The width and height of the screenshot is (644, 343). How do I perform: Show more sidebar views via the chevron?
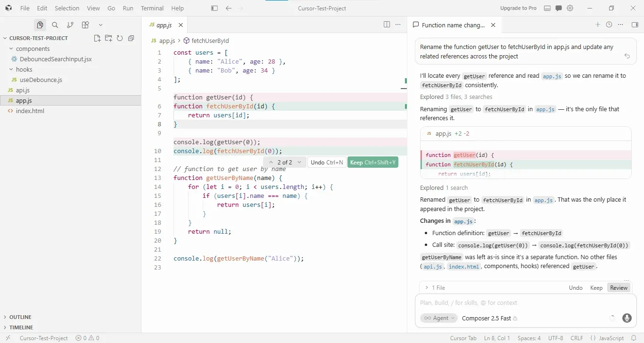pyautogui.click(x=100, y=25)
